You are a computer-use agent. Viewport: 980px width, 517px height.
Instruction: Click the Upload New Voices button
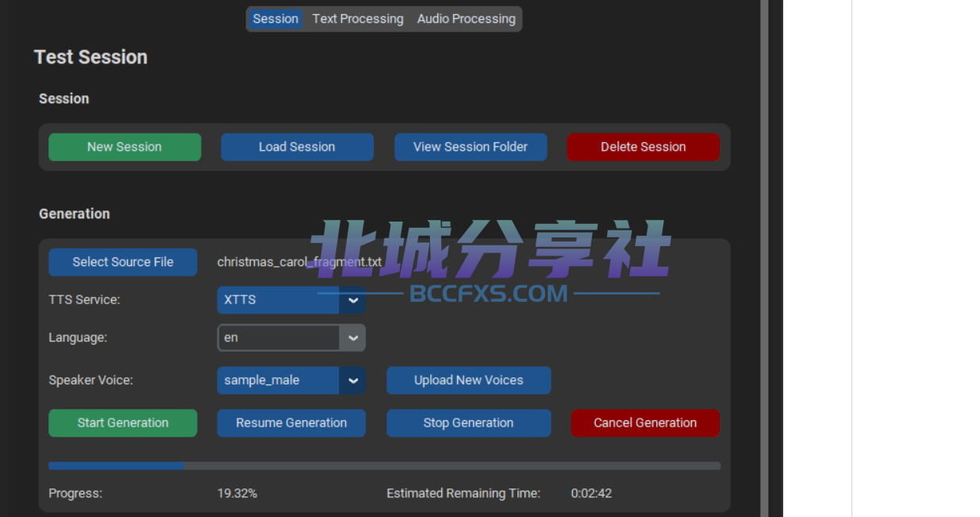[469, 380]
